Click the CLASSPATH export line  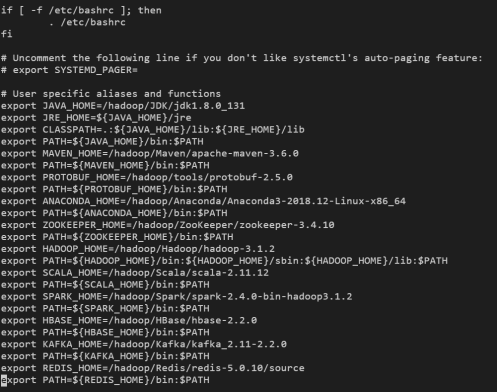[153, 130]
